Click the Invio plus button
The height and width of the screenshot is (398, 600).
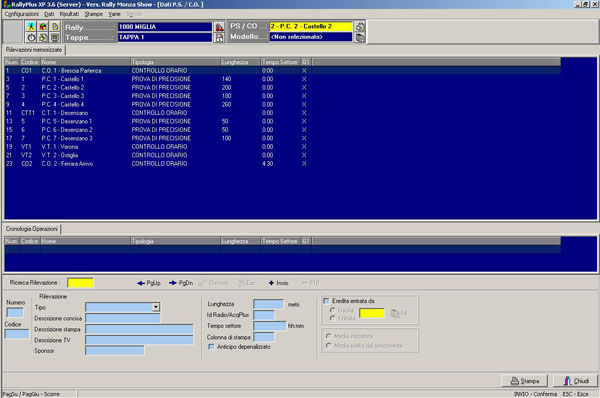[x=279, y=283]
